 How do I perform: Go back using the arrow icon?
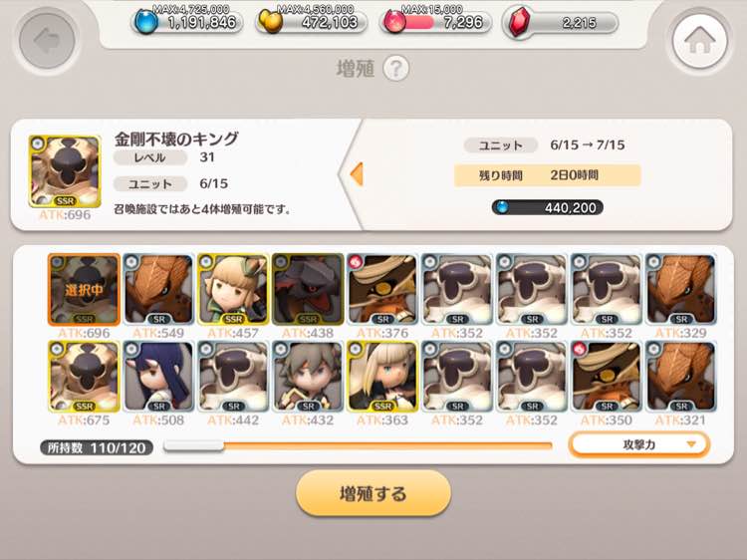click(x=47, y=41)
